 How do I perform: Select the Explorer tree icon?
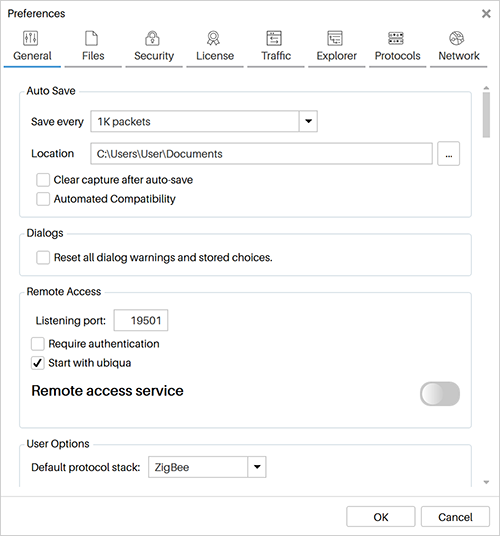[x=335, y=38]
